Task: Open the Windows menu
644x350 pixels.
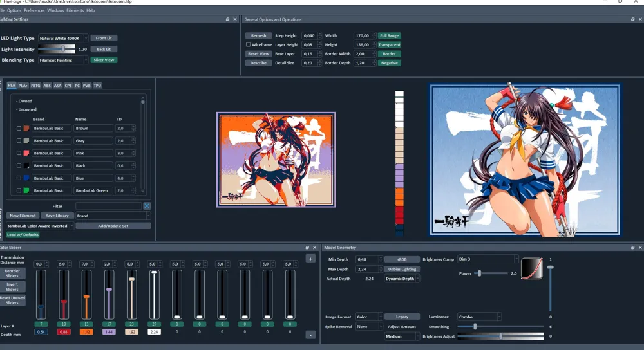Action: [55, 10]
